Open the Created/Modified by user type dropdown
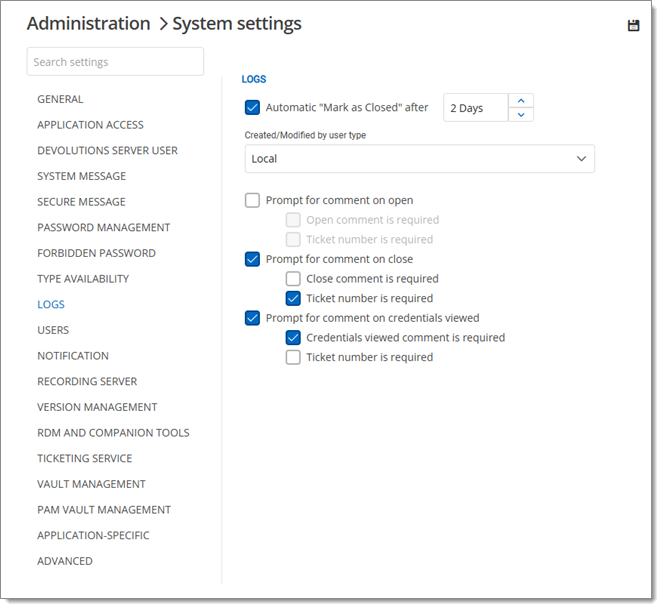This screenshot has width=662, height=609. coord(419,159)
